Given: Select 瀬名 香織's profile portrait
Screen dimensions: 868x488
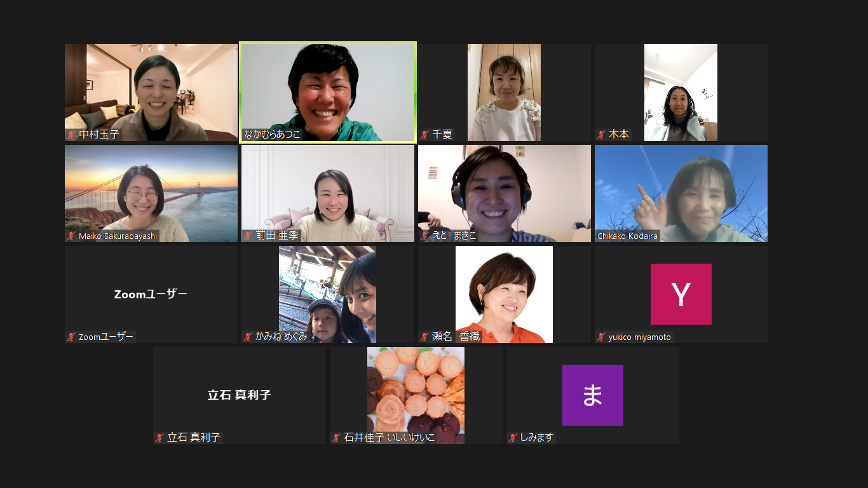Looking at the screenshot, I should click(x=504, y=294).
